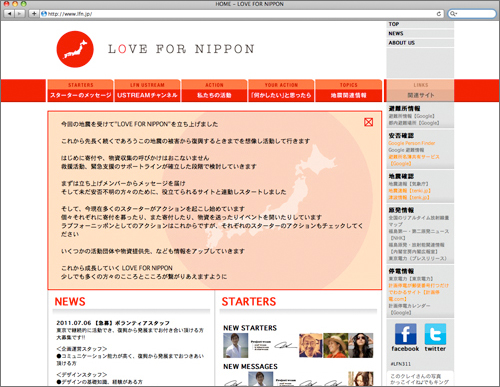Click the woman in straw hat photo
500x387 pixels.
pos(336,346)
